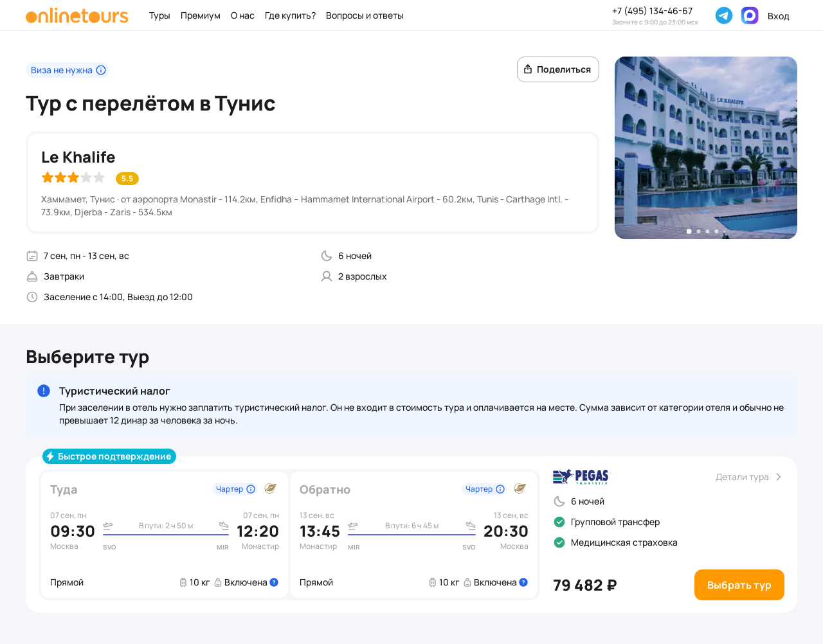823x644 pixels.
Task: Open the Telegram icon in header
Action: (x=724, y=15)
